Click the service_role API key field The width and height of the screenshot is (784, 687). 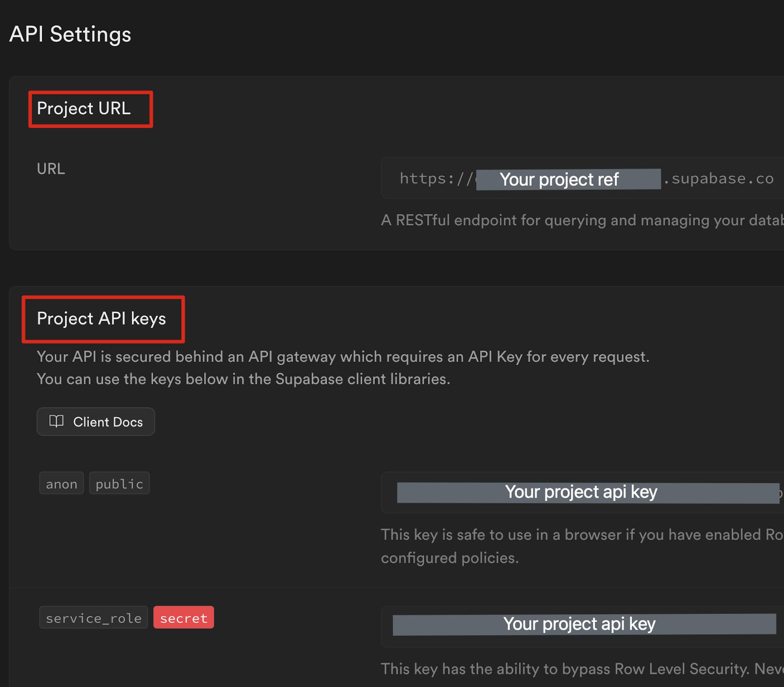click(x=584, y=625)
